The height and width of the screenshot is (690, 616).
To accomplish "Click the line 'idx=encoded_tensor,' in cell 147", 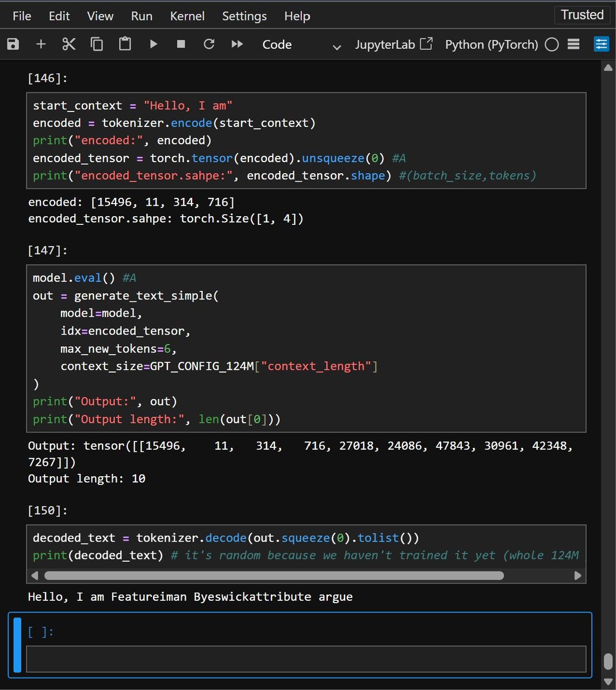I will click(x=125, y=331).
